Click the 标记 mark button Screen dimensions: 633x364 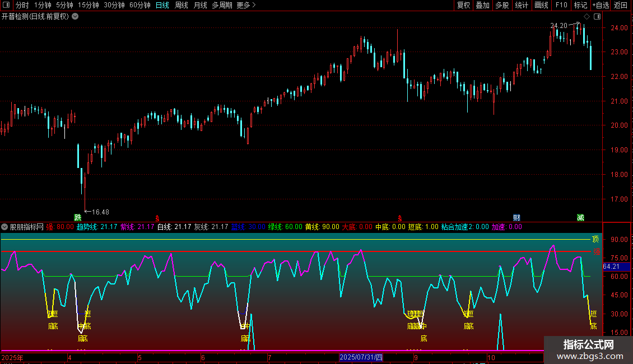point(580,5)
